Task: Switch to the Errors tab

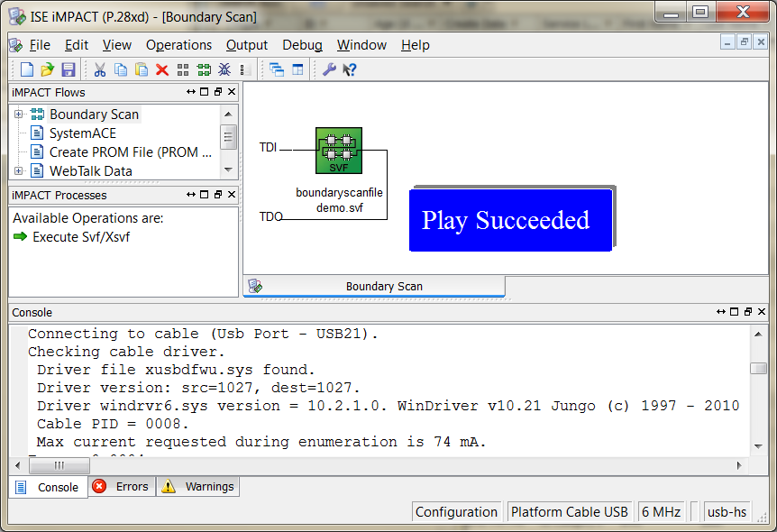Action: click(x=122, y=487)
